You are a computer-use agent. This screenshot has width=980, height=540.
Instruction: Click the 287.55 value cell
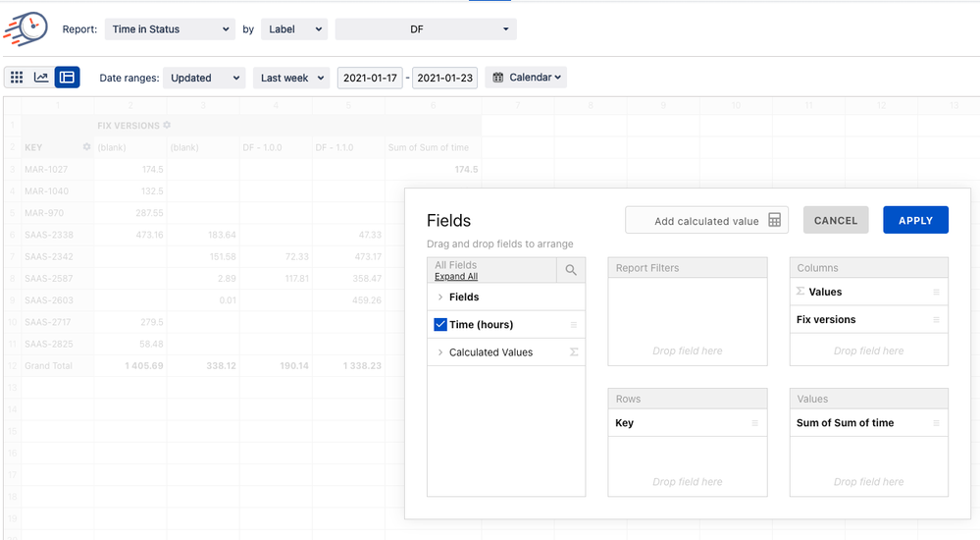[130, 213]
